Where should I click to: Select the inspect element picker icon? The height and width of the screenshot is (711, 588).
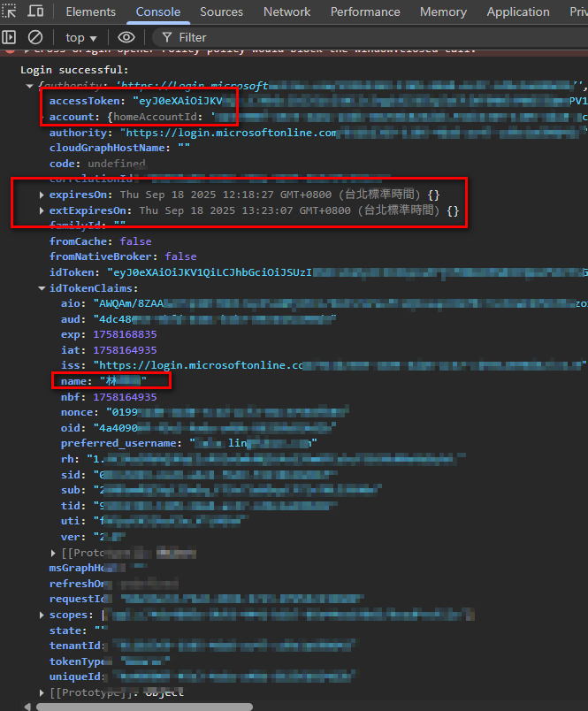click(x=9, y=11)
